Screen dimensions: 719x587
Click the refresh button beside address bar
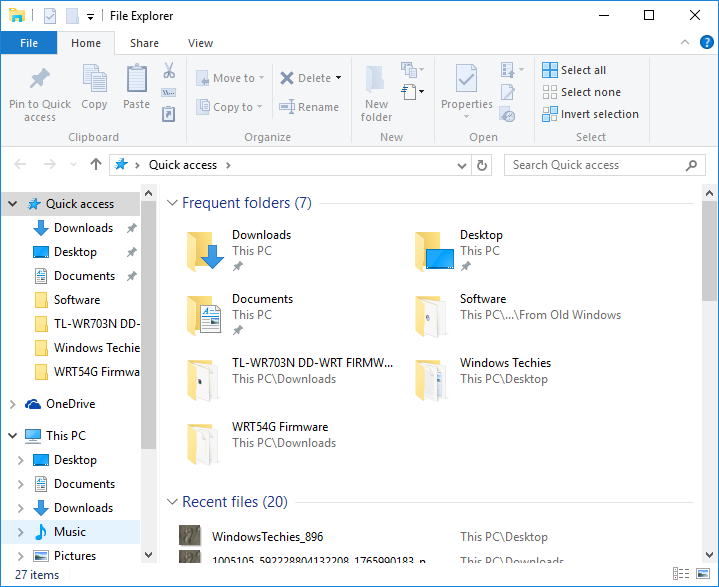(x=481, y=165)
